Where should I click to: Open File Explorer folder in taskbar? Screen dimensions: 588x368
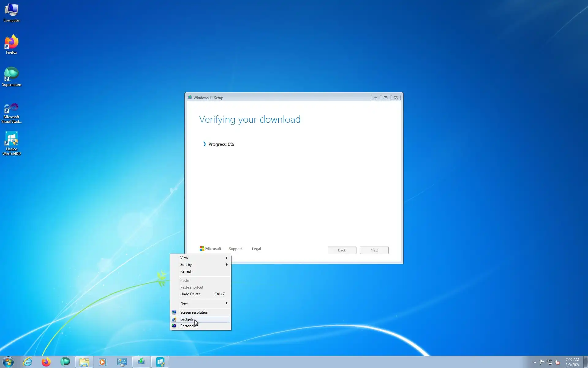(84, 362)
